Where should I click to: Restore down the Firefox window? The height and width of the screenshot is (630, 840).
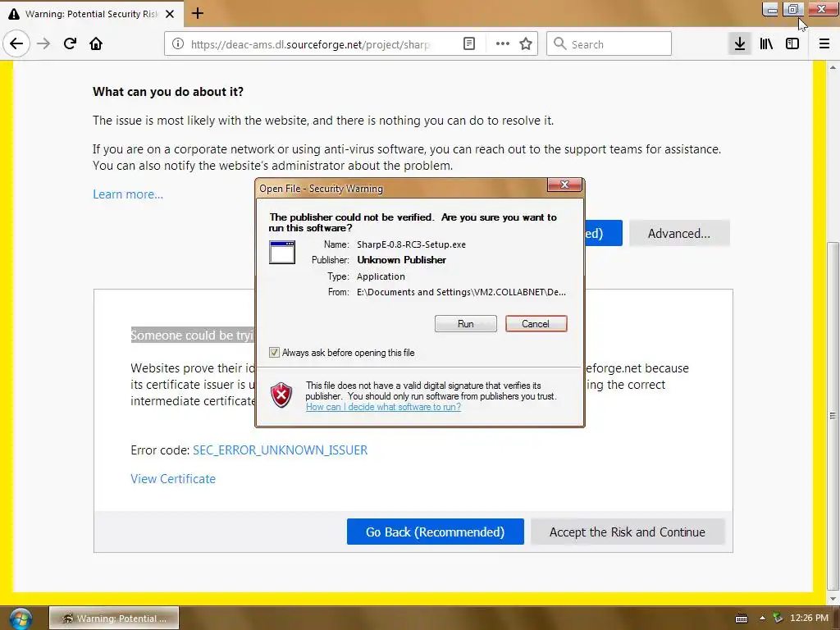point(793,9)
